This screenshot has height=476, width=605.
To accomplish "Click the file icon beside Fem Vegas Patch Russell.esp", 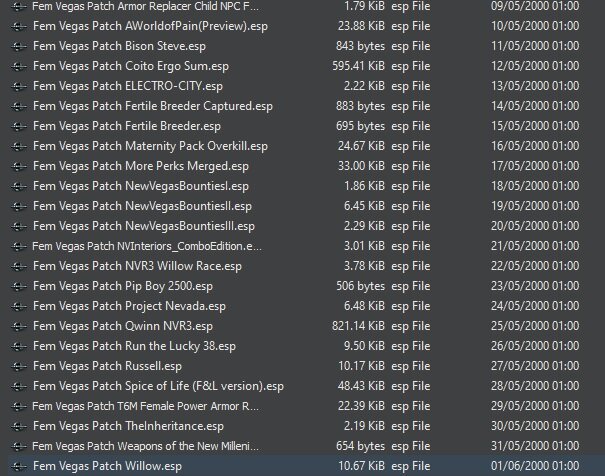I will point(19,366).
